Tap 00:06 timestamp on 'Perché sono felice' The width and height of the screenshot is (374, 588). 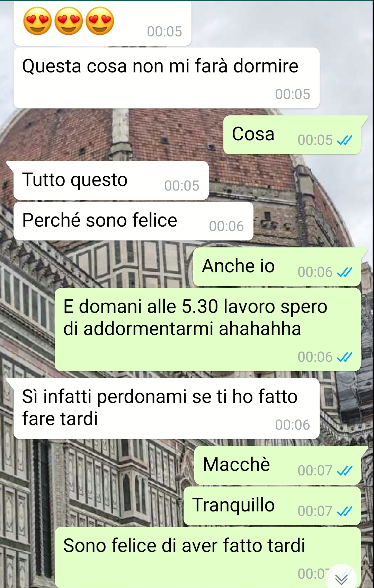coord(226,227)
